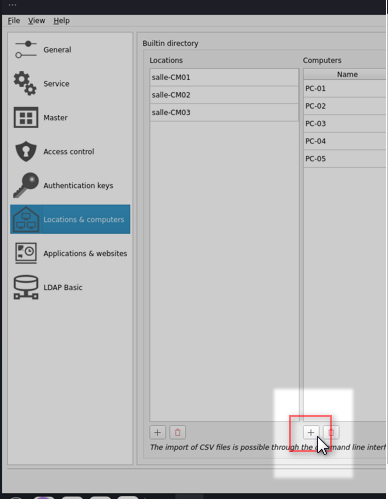
Task: Select computer PC-02 row
Action: pyautogui.click(x=345, y=106)
